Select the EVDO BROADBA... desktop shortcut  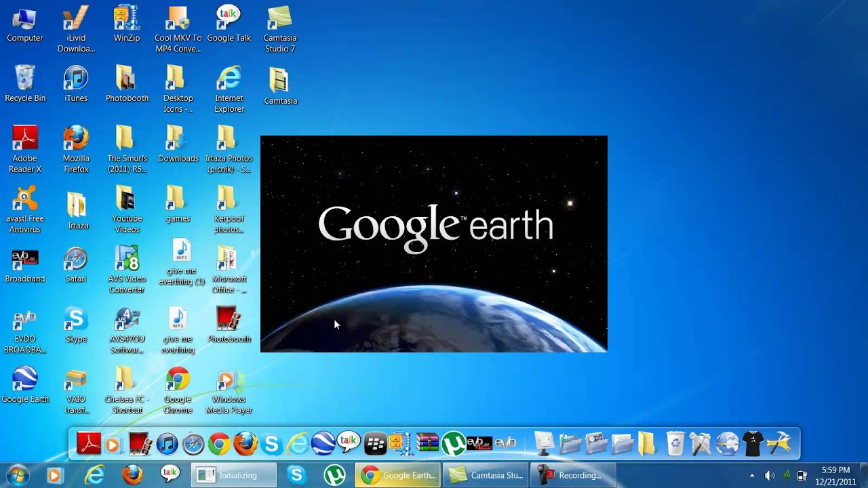25,331
